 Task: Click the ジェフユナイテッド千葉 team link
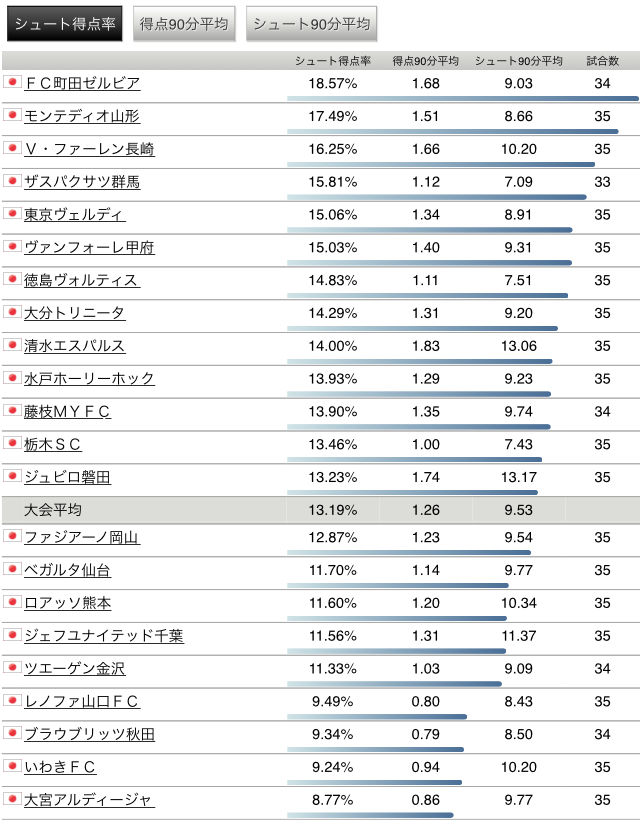104,635
